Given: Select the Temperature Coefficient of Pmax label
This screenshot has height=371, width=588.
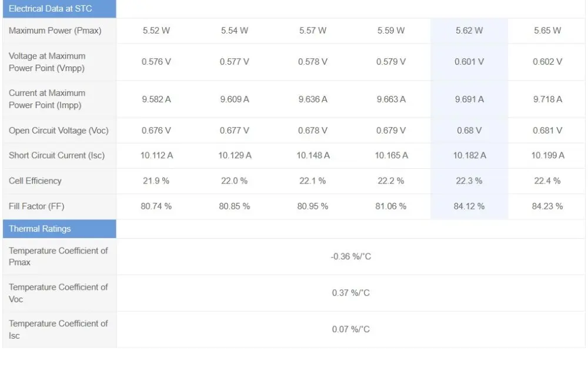Looking at the screenshot, I should coord(58,256).
